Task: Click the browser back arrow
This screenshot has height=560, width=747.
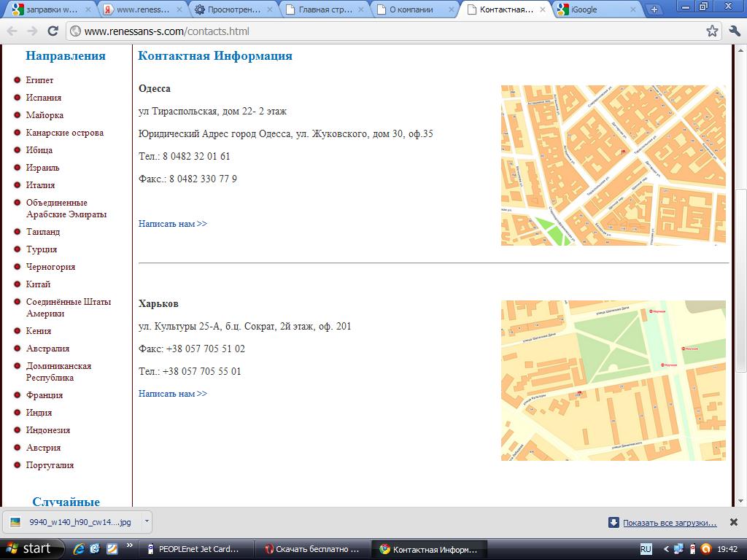Action: 12,31
